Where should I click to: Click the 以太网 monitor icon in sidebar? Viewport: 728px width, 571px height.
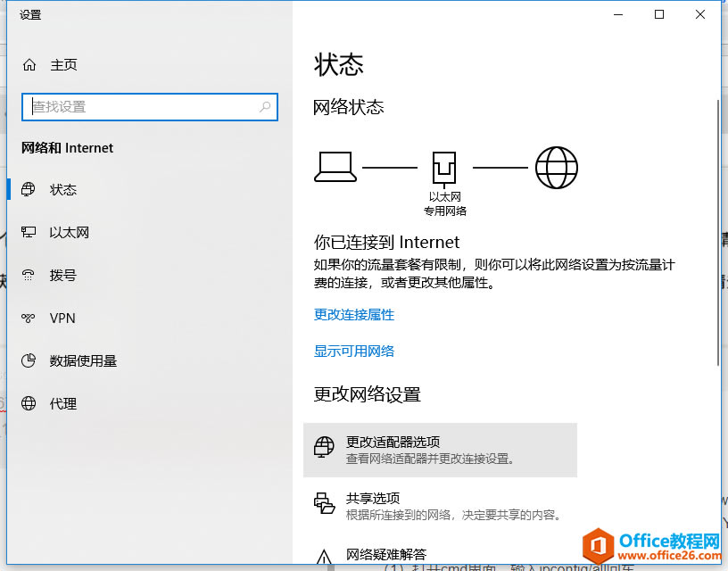point(29,232)
